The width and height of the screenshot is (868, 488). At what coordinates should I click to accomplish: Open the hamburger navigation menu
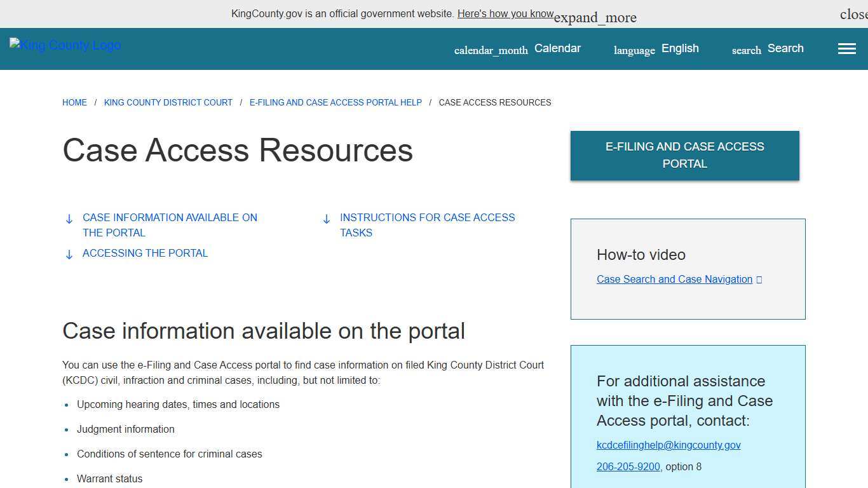(x=846, y=48)
